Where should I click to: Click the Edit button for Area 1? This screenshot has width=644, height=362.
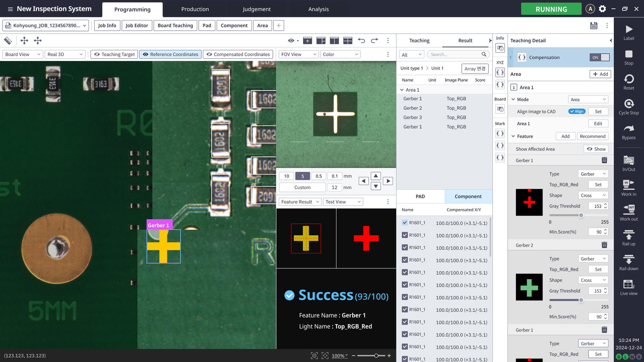598,123
